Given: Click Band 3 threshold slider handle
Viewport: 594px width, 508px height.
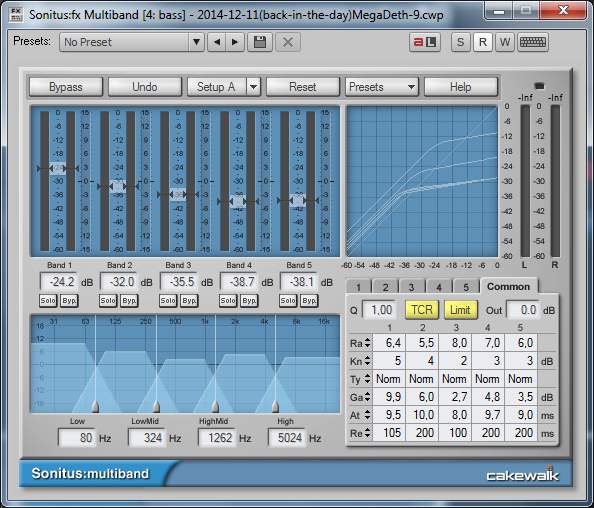Looking at the screenshot, I should point(178,194).
